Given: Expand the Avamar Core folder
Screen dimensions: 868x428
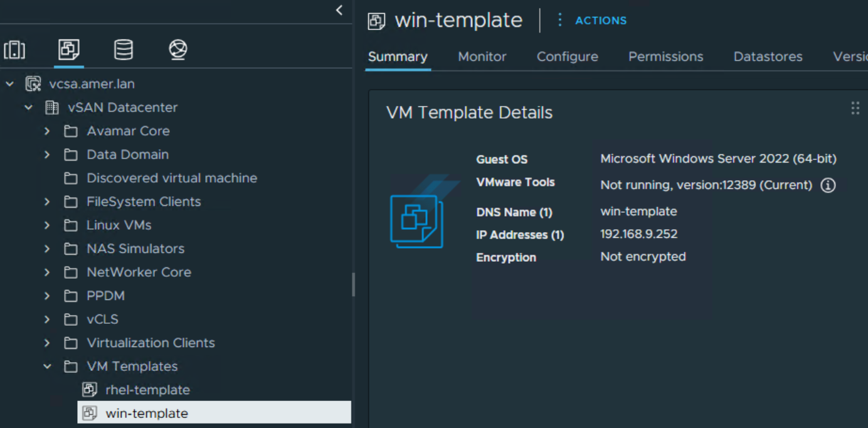Looking at the screenshot, I should (47, 131).
